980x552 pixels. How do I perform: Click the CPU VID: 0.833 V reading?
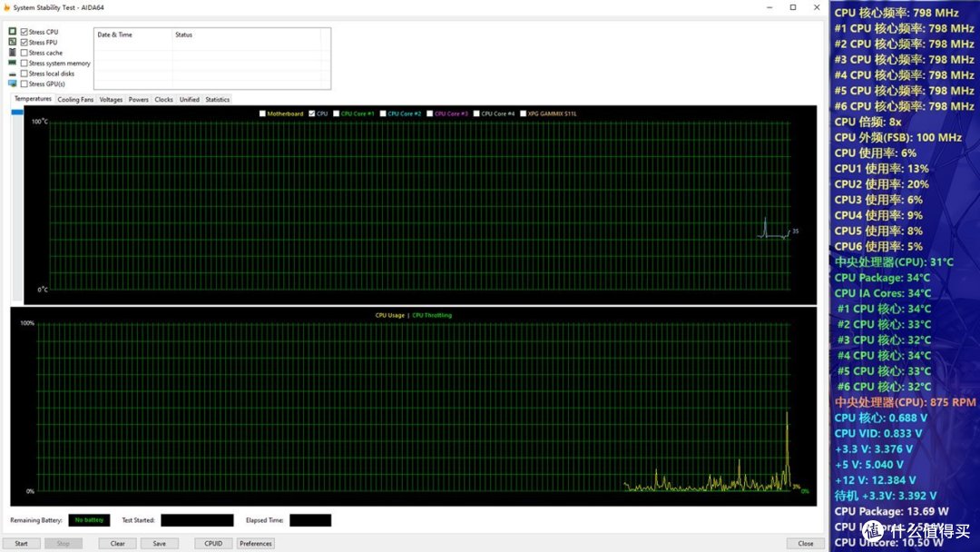(x=878, y=433)
